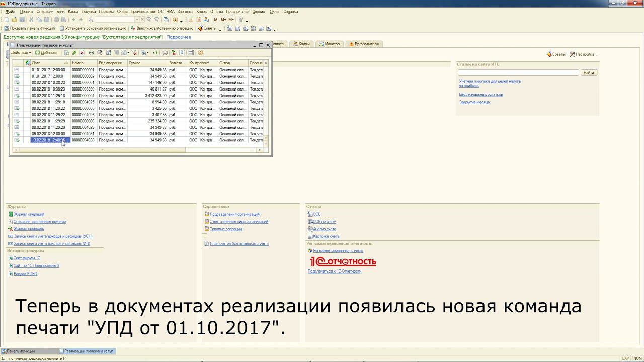This screenshot has width=644, height=362.
Task: Click the search magnifier icon in main toolbar
Action: pos(91,20)
